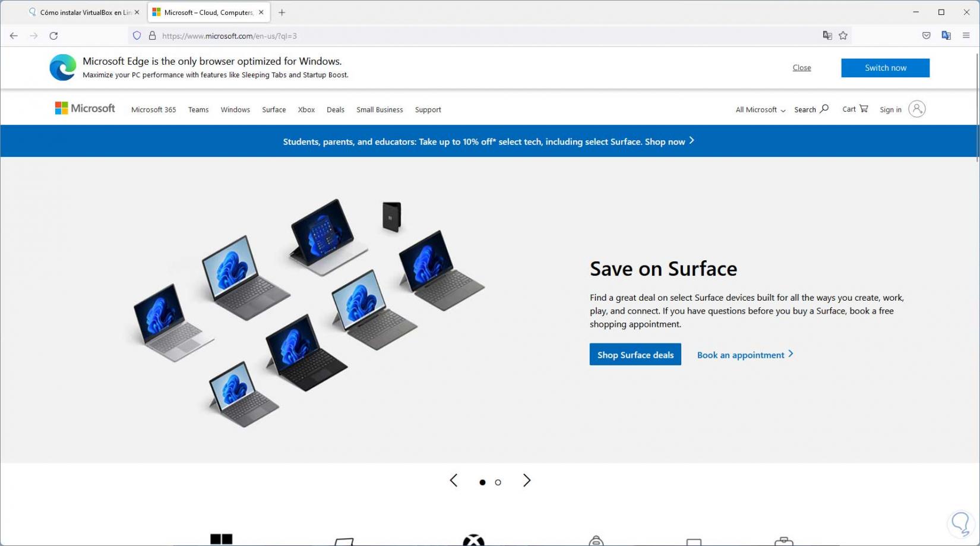980x546 pixels.
Task: Open the Surface navigation item
Action: pyautogui.click(x=274, y=110)
